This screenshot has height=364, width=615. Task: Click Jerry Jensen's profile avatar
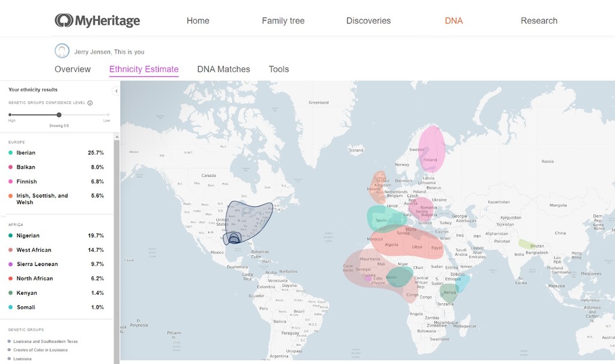tap(62, 50)
